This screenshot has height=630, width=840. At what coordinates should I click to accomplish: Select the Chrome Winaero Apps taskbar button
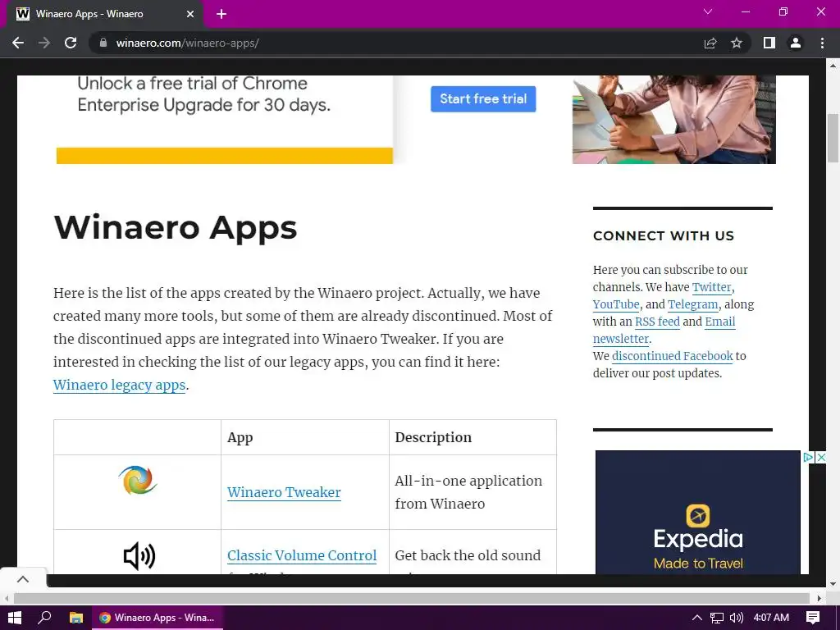[x=157, y=618]
